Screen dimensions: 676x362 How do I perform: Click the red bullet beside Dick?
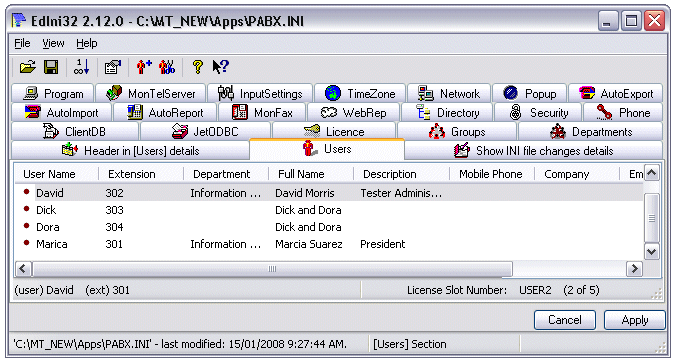tap(27, 209)
